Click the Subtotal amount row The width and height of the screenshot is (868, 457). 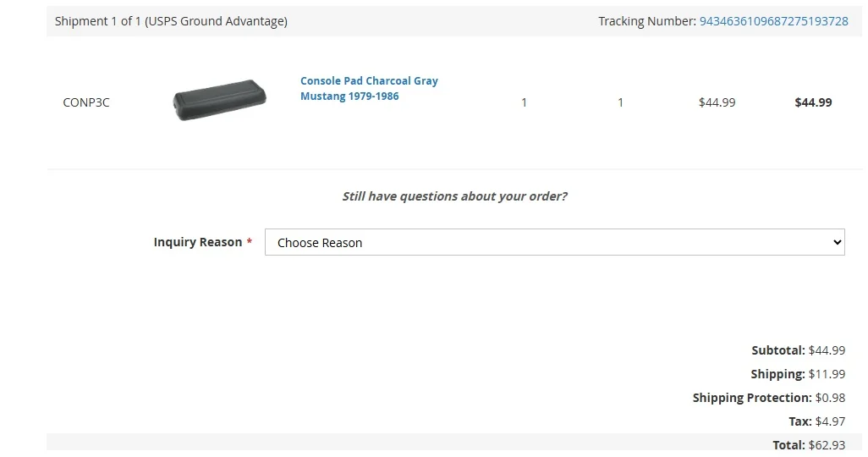click(799, 350)
